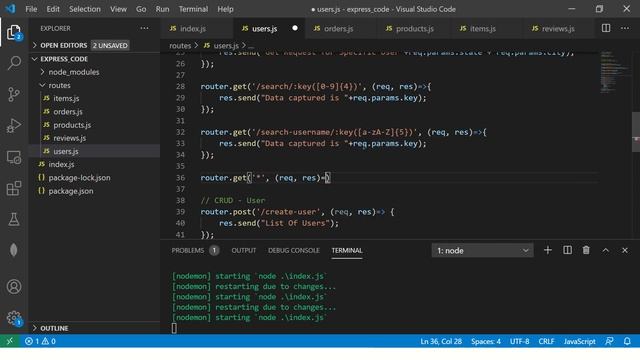
Task: Switch to the products.js editor tab
Action: click(414, 28)
